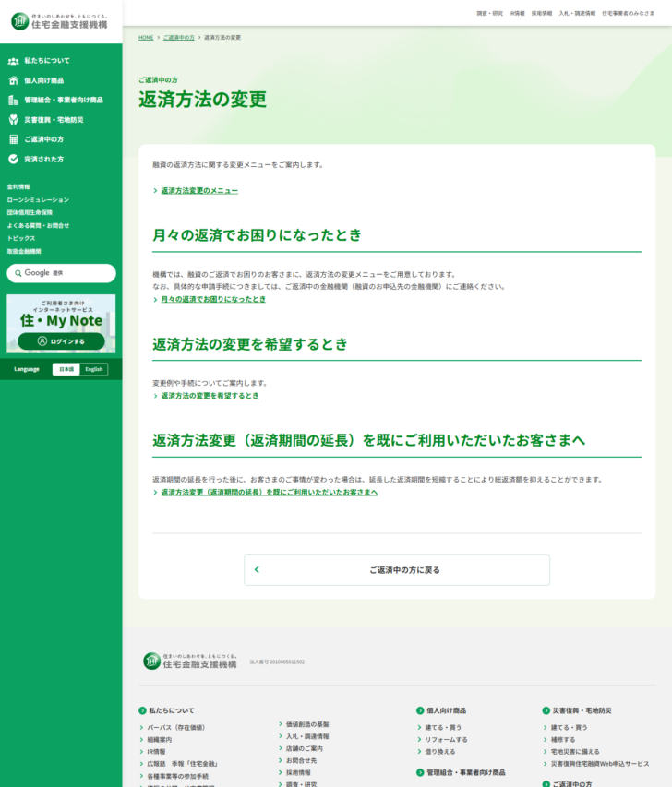672x787 pixels.
Task: Open 完済された方 sidebar menu
Action: pos(43,159)
